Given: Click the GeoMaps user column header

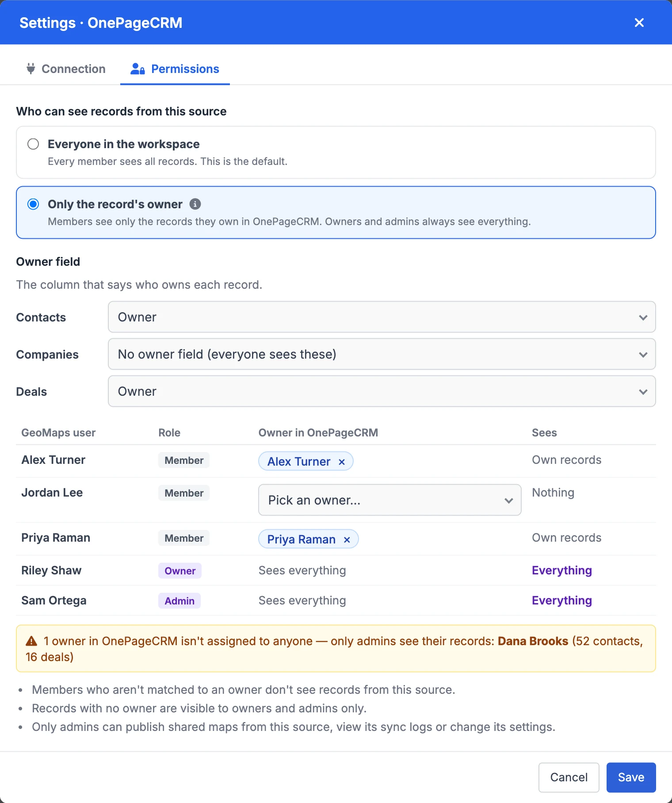Looking at the screenshot, I should (x=58, y=432).
